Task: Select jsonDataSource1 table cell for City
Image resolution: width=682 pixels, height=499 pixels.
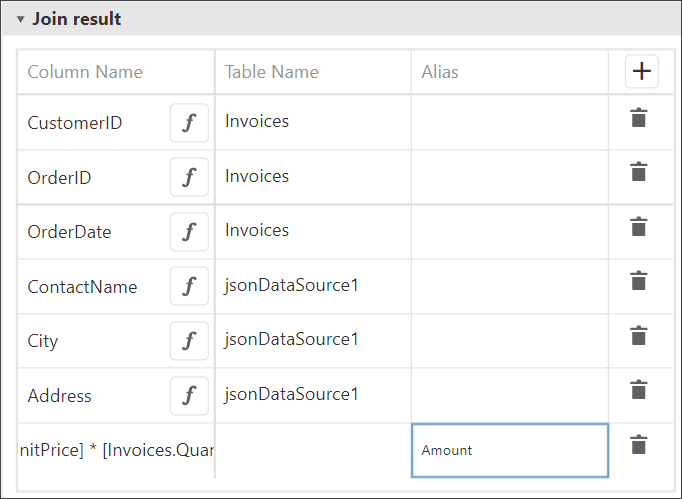Action: 312,340
